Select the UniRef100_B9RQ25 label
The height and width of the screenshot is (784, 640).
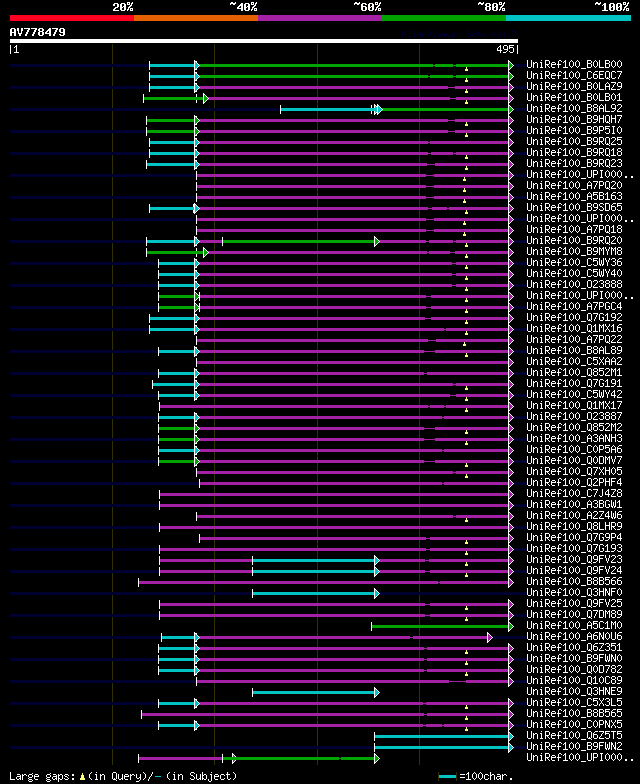[574, 142]
